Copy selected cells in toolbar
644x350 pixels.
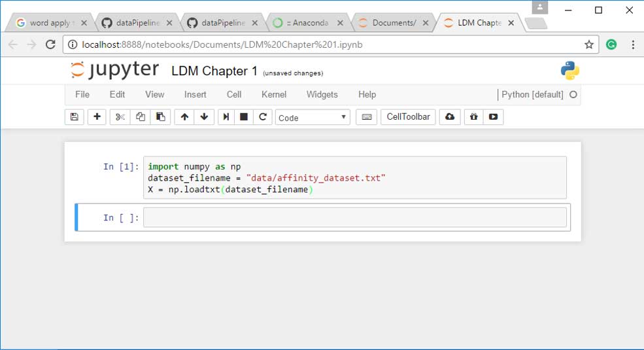point(140,117)
